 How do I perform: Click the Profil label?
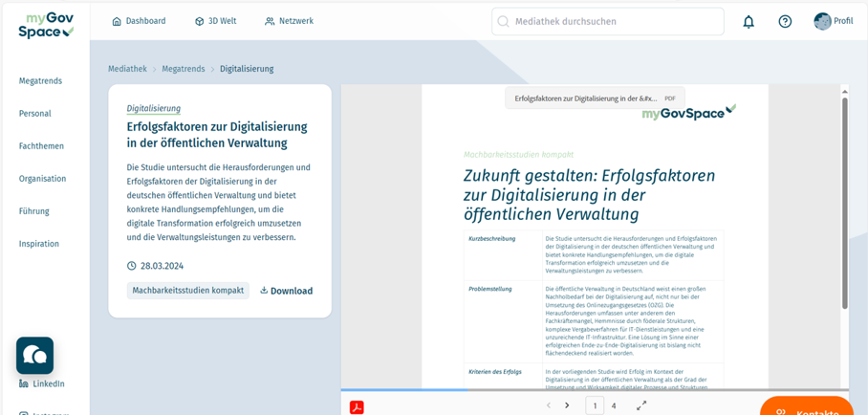[844, 21]
